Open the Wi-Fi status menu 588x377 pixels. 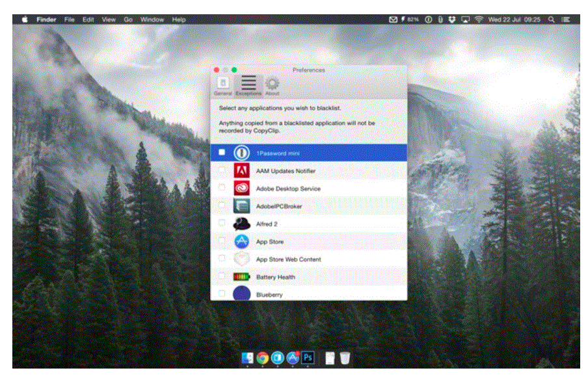(x=479, y=19)
